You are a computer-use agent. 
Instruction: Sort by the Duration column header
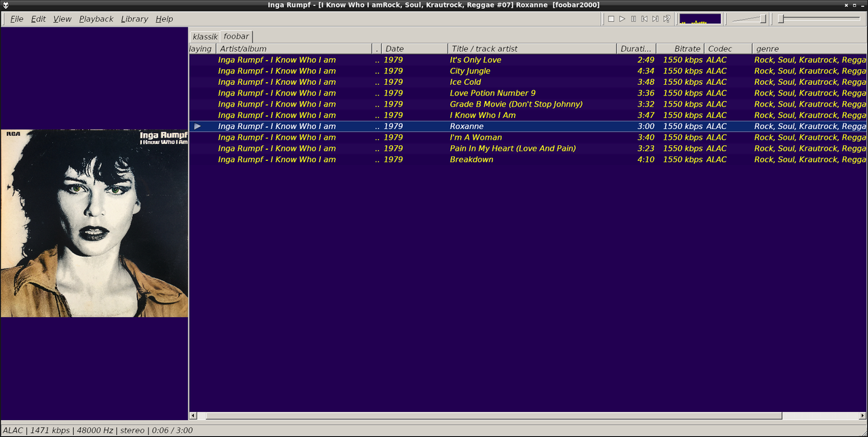pos(637,49)
